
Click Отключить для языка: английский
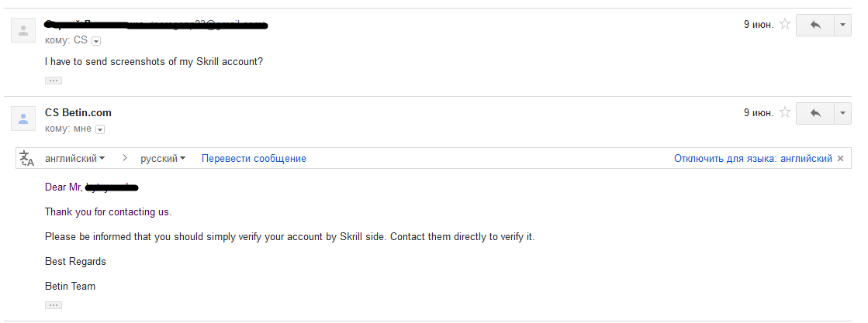click(753, 159)
